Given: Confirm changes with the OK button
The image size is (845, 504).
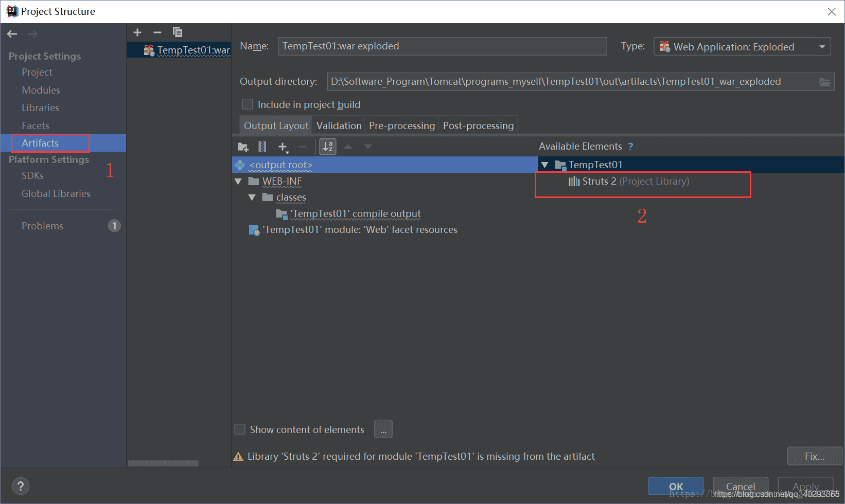Looking at the screenshot, I should point(675,486).
